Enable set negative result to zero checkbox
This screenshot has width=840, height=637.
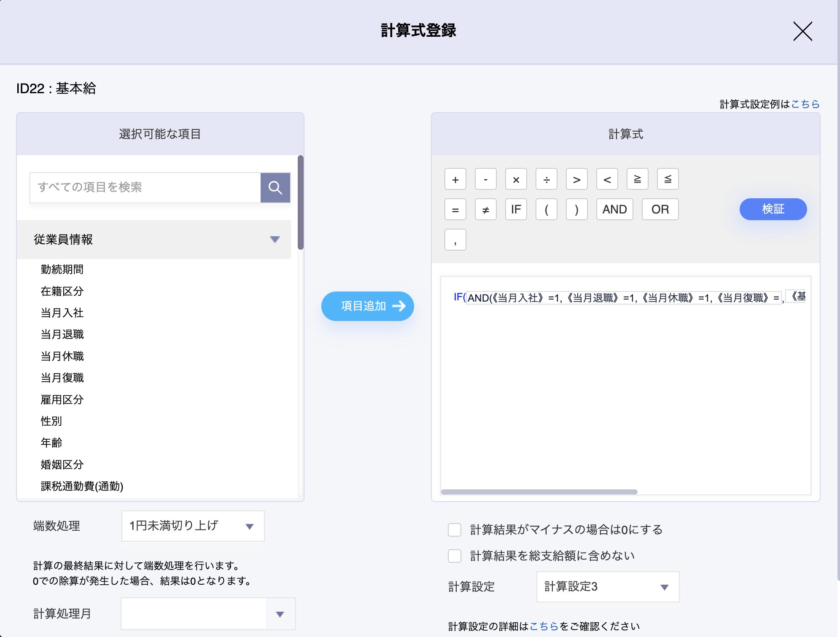[x=454, y=530]
